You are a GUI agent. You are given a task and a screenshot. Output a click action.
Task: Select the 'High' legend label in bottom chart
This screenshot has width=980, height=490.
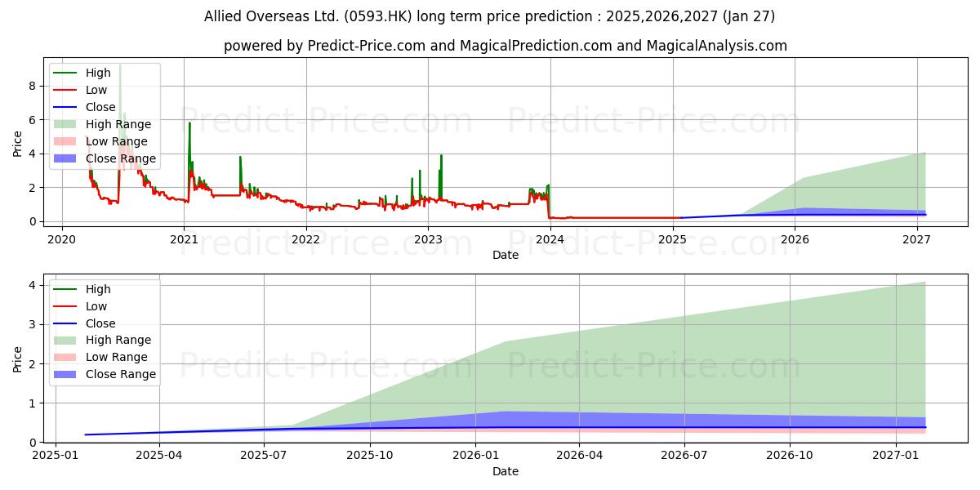tap(98, 289)
